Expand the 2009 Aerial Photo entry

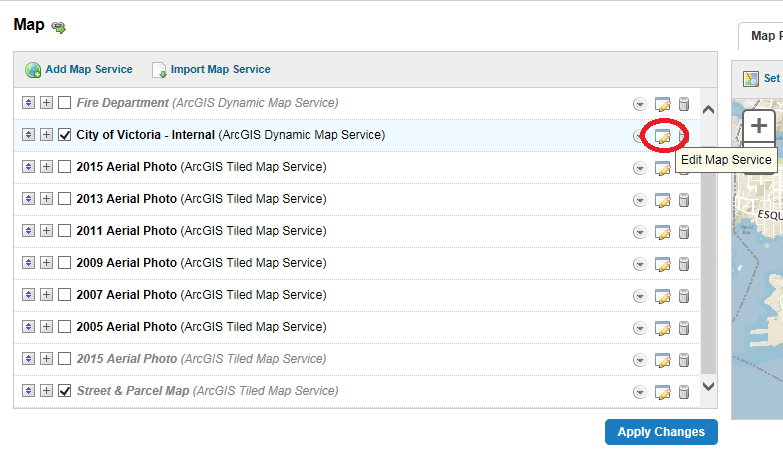(x=46, y=263)
